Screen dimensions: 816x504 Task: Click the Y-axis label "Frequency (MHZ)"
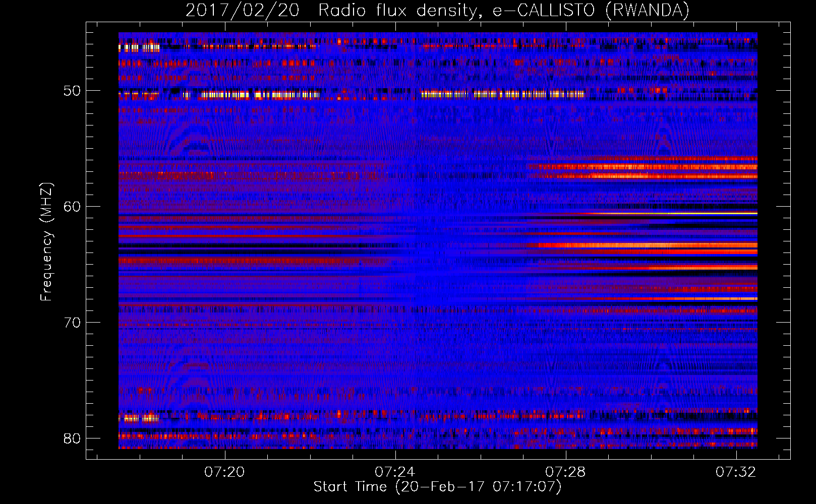[46, 242]
